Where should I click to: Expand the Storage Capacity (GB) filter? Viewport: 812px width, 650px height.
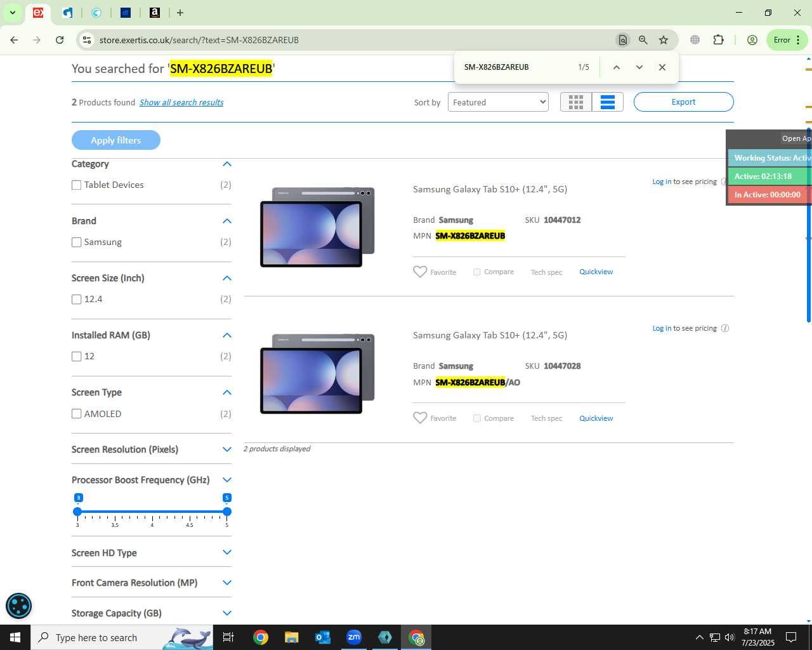coord(227,613)
